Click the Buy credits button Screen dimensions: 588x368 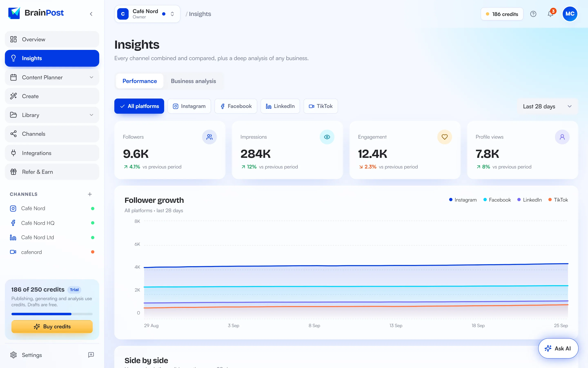pos(52,327)
